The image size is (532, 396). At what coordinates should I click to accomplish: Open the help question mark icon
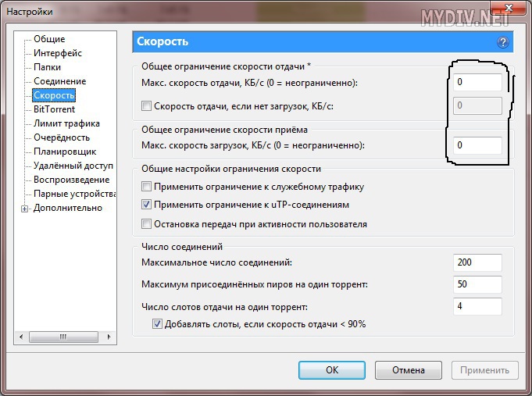503,42
